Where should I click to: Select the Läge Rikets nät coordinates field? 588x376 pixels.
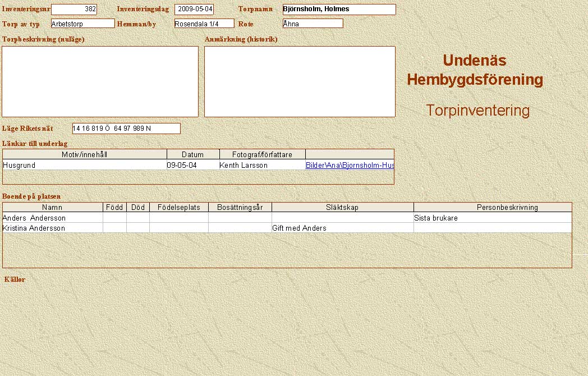(x=126, y=129)
